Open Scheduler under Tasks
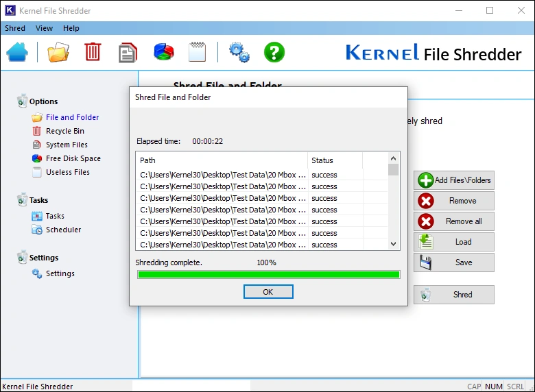This screenshot has width=535, height=392. (63, 230)
